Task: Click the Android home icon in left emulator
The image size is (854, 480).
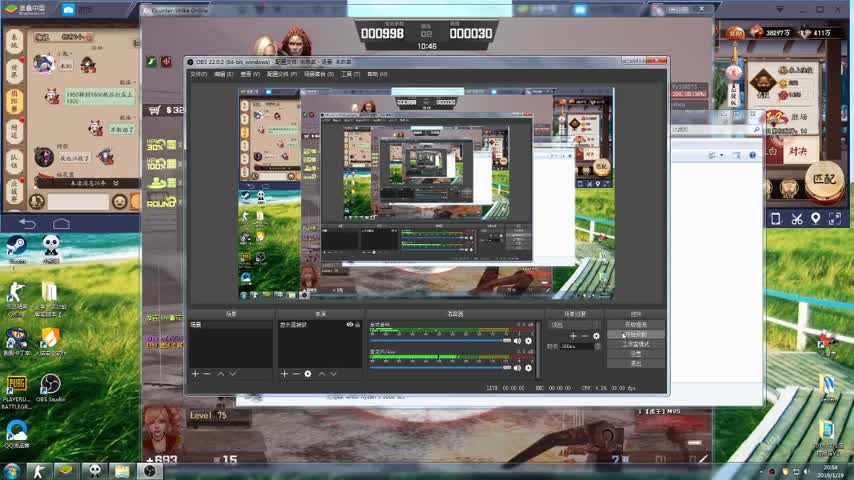Action: pyautogui.click(x=61, y=223)
